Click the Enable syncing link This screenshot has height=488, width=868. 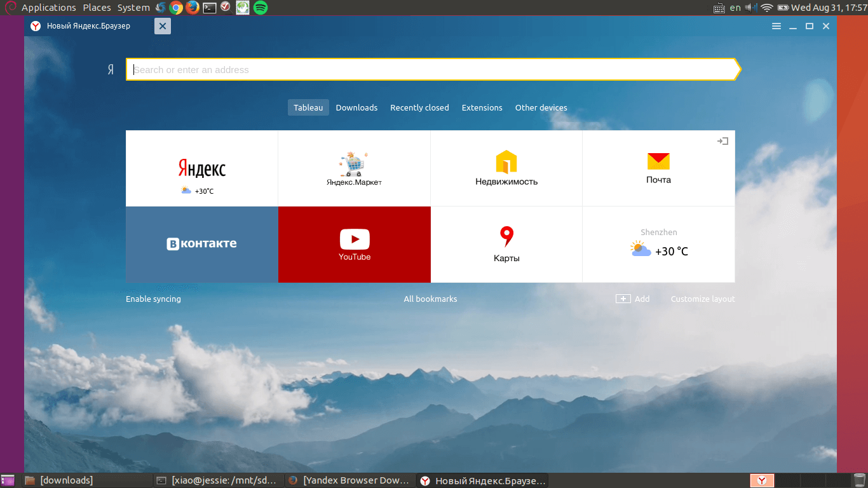153,299
